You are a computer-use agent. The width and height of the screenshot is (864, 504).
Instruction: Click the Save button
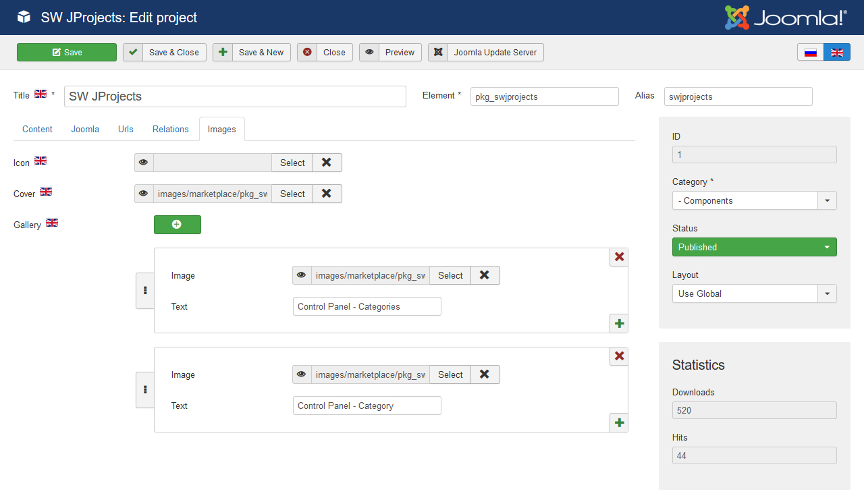(67, 53)
